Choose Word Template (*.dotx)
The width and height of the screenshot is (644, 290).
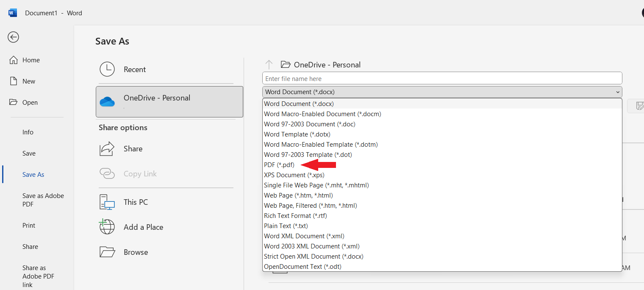point(442,134)
